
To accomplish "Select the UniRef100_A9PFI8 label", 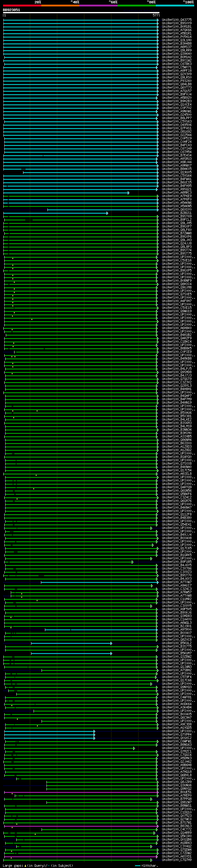I will 176,71.
